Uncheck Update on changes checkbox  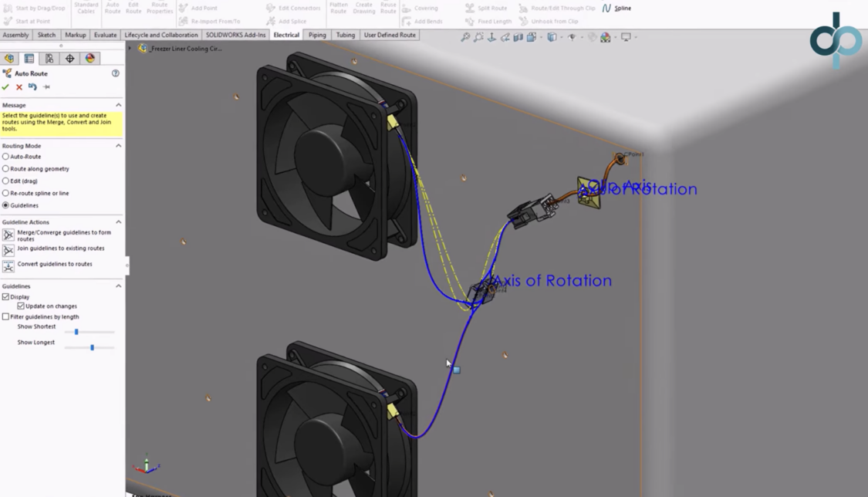coord(21,306)
